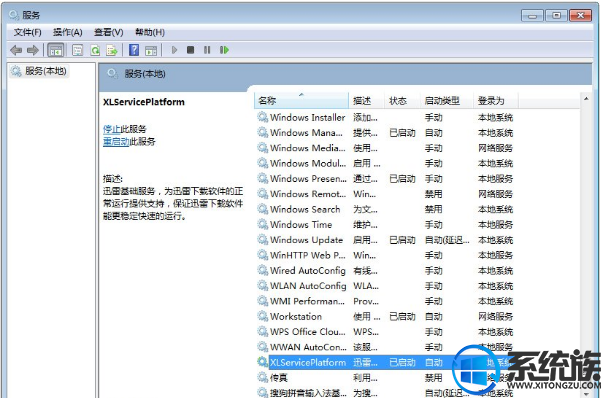Viewport: 601px width, 398px height.
Task: Click 已启动 status of Workstation
Action: [402, 317]
